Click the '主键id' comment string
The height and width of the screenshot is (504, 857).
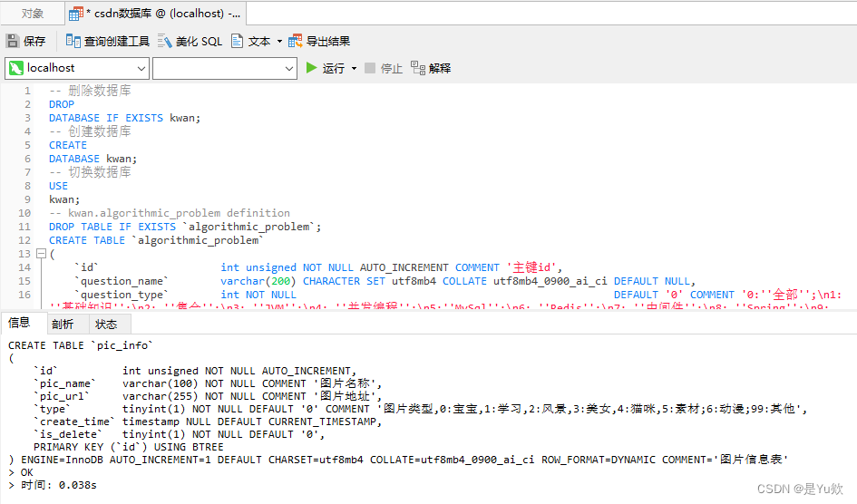[532, 267]
